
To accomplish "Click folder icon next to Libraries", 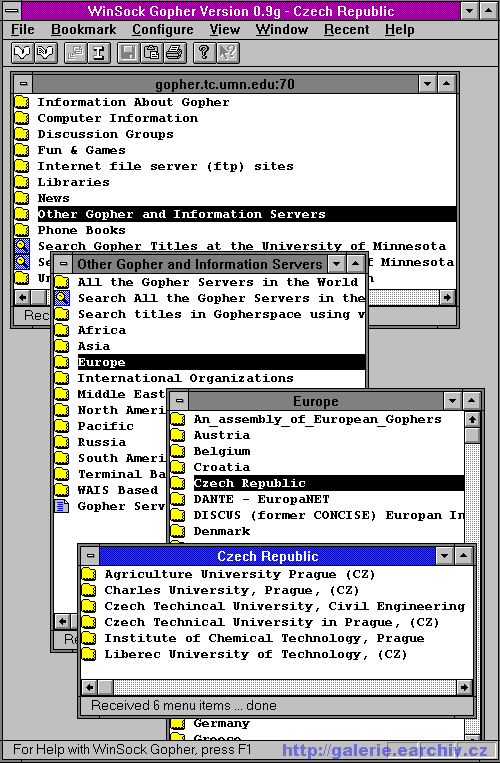I will pos(22,182).
